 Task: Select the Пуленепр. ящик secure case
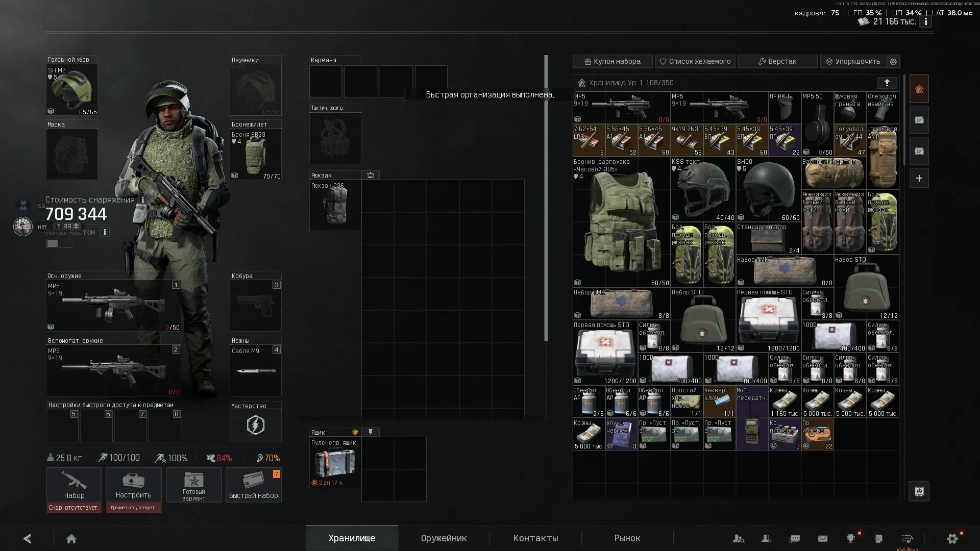335,462
